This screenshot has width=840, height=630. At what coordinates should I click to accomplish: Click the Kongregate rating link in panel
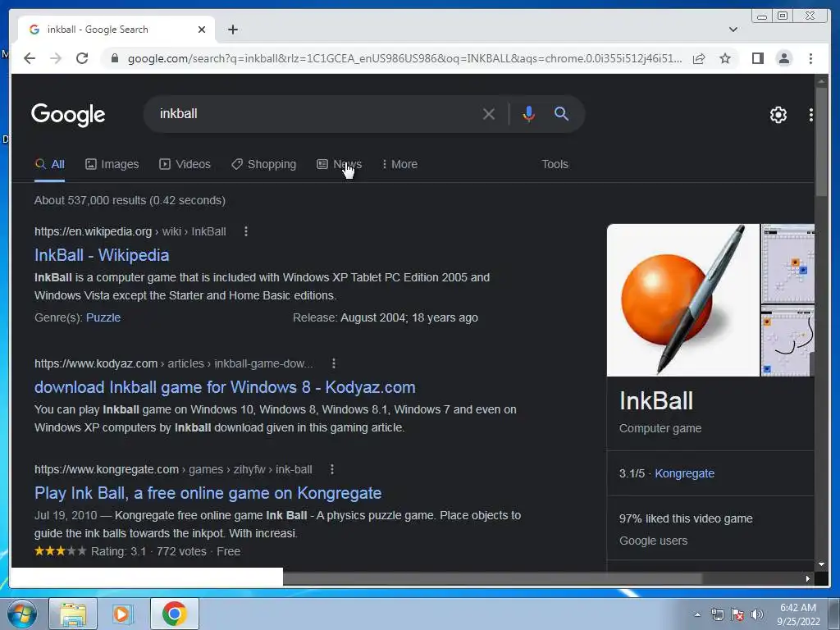coord(684,473)
